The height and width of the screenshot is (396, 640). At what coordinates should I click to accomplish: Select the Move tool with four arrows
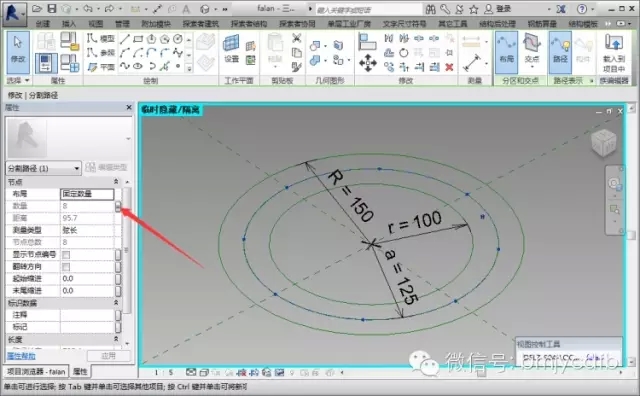(x=368, y=62)
